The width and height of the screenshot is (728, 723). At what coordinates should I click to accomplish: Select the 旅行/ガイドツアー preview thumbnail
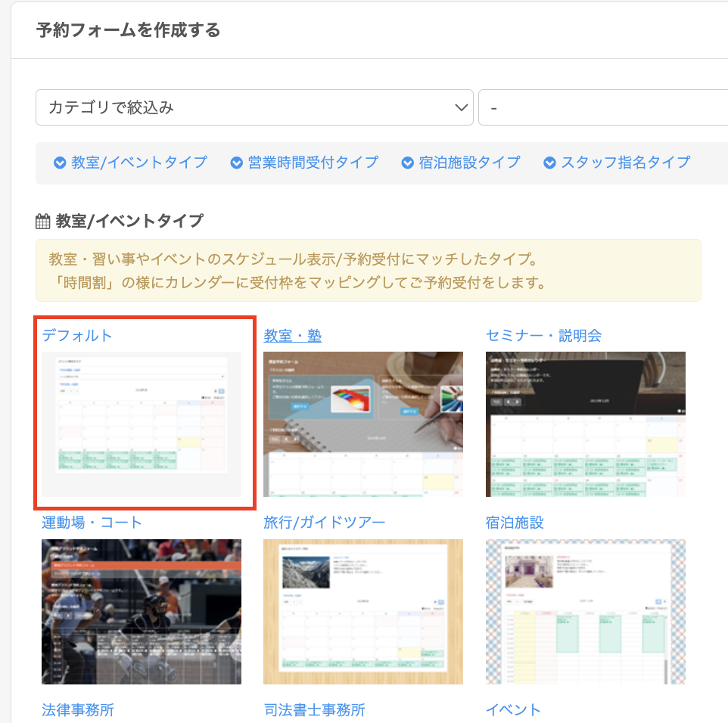pyautogui.click(x=363, y=611)
